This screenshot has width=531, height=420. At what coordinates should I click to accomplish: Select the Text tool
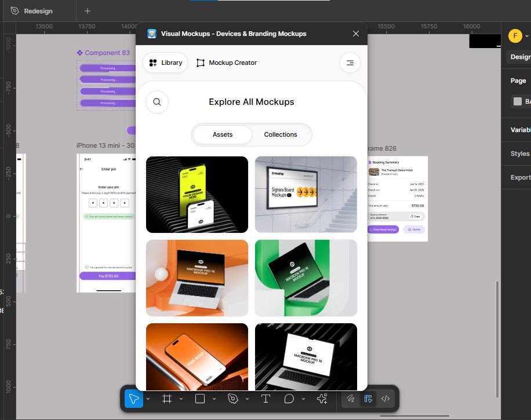point(266,399)
